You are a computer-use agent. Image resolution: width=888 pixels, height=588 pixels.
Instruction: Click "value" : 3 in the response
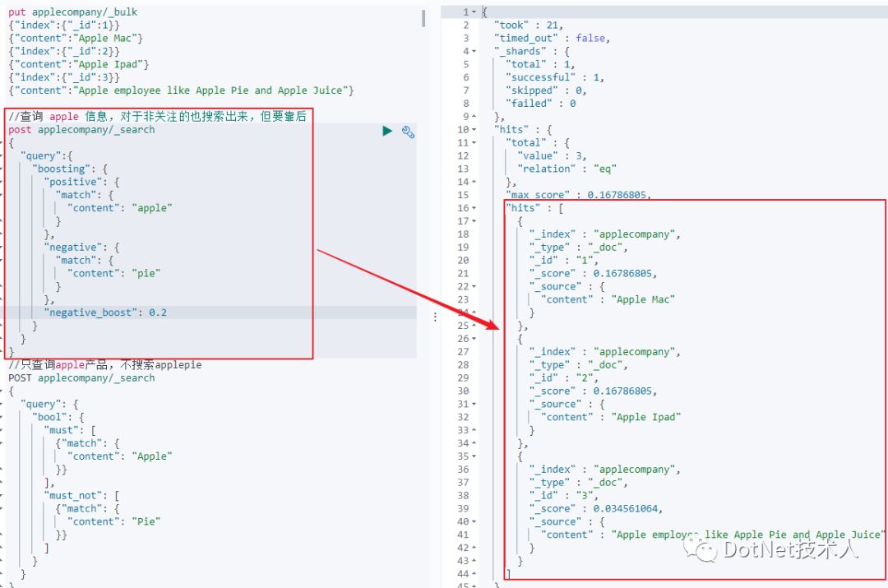click(553, 155)
